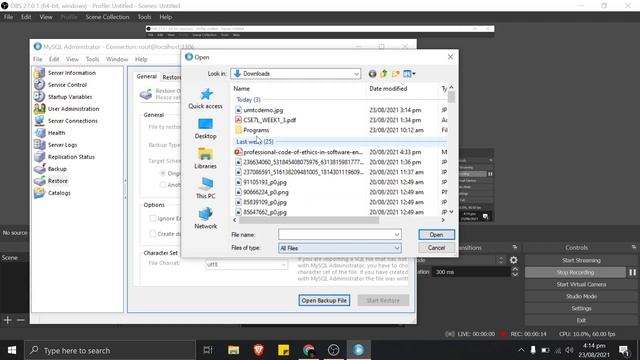Expand the Look in Downloads dropdown

click(356, 74)
